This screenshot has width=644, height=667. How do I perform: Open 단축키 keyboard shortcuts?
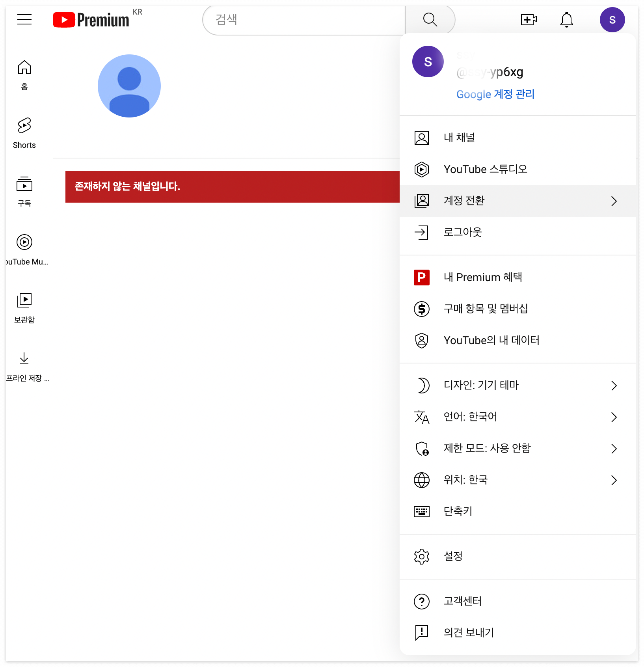click(518, 512)
